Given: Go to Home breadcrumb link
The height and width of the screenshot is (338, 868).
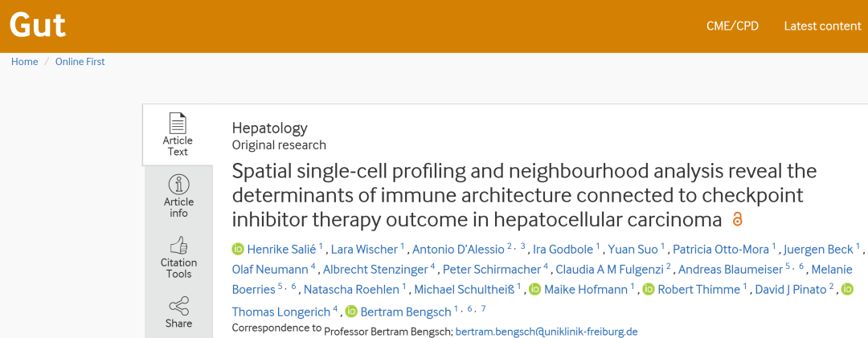Looking at the screenshot, I should [x=24, y=62].
